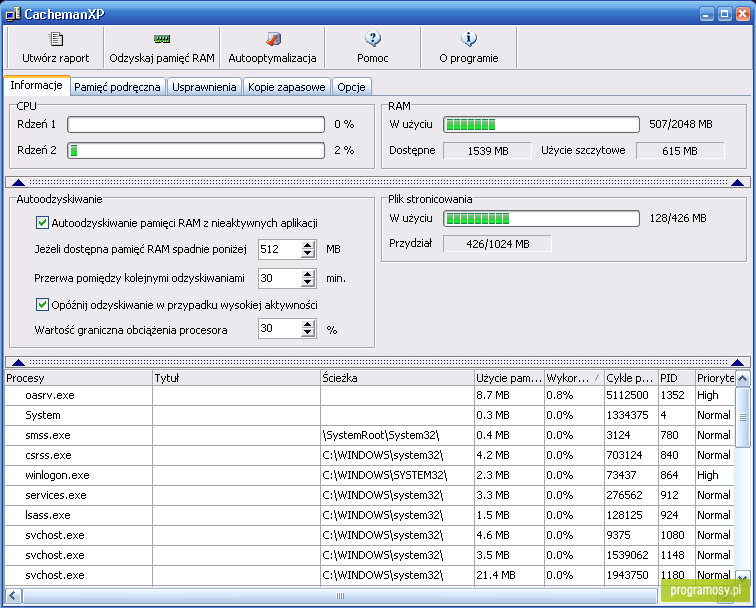Click process list vertical scrollbar up arrow
The width and height of the screenshot is (756, 608).
742,378
